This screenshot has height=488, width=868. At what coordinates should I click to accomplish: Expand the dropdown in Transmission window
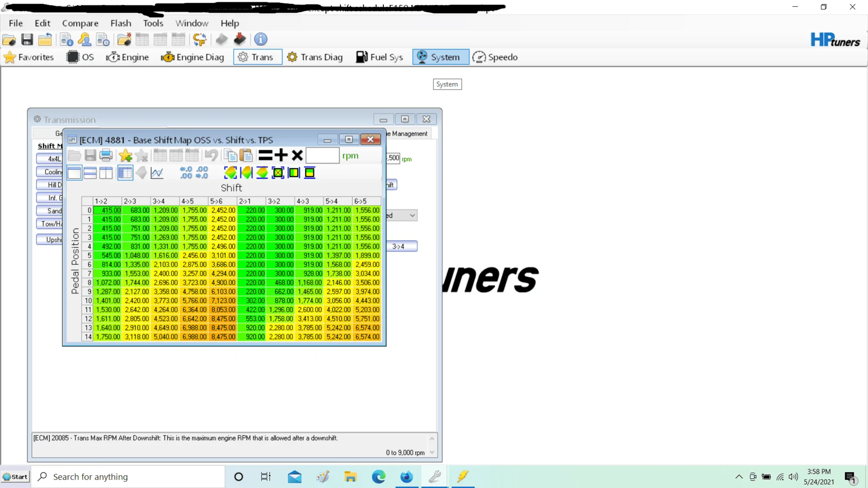click(412, 215)
